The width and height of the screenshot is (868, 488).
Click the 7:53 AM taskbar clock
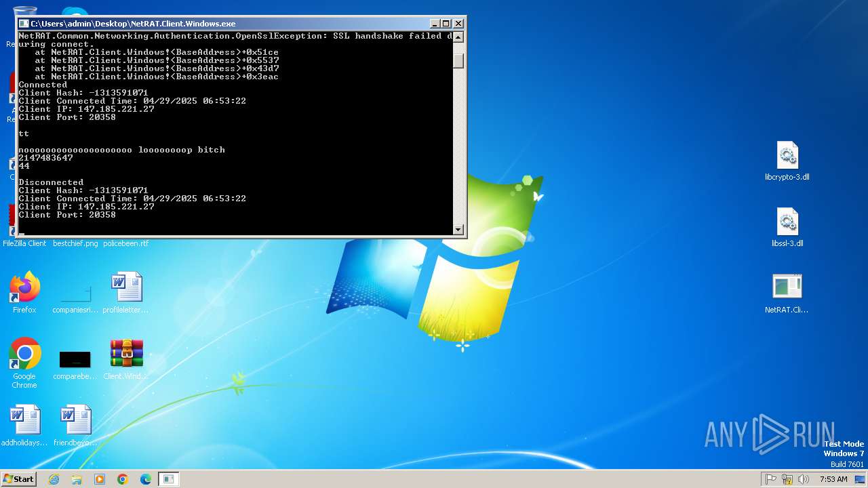[x=833, y=479]
